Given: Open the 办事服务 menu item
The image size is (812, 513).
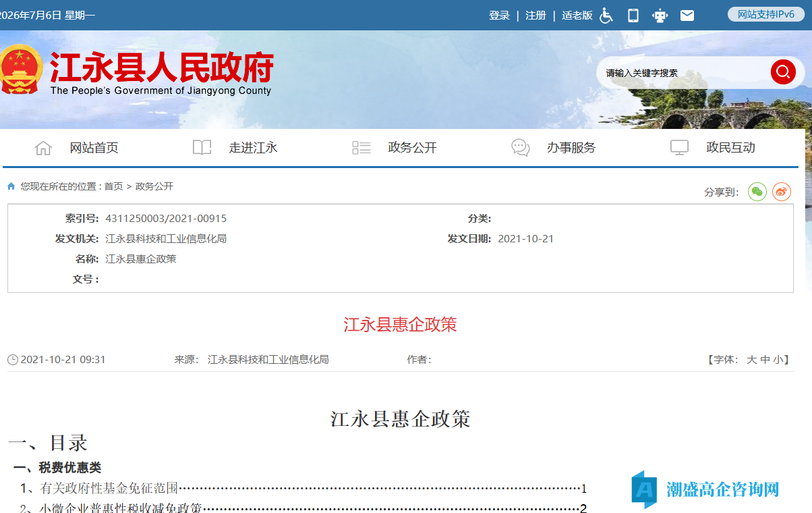Looking at the screenshot, I should 572,148.
